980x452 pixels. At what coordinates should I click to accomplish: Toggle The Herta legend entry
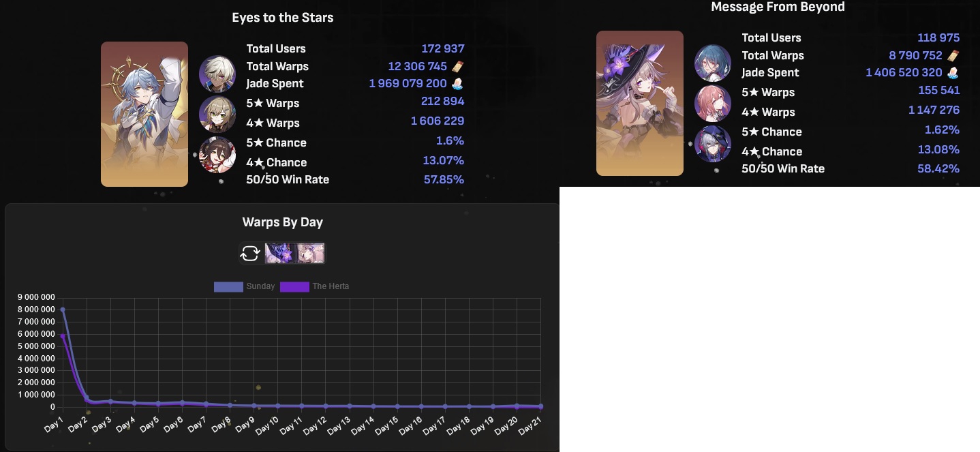315,286
